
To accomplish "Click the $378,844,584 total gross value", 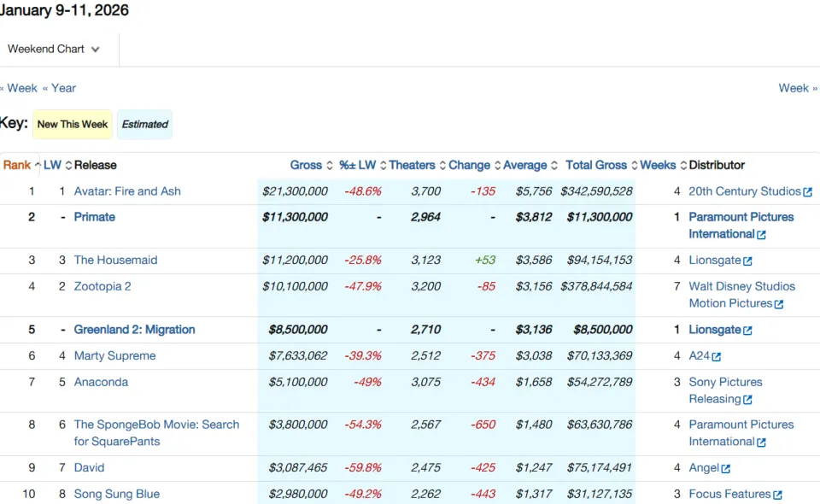I will 597,286.
